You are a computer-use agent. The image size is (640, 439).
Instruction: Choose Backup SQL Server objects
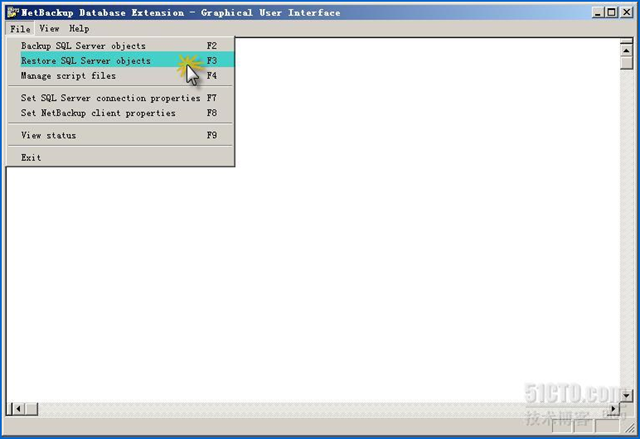[x=121, y=46]
